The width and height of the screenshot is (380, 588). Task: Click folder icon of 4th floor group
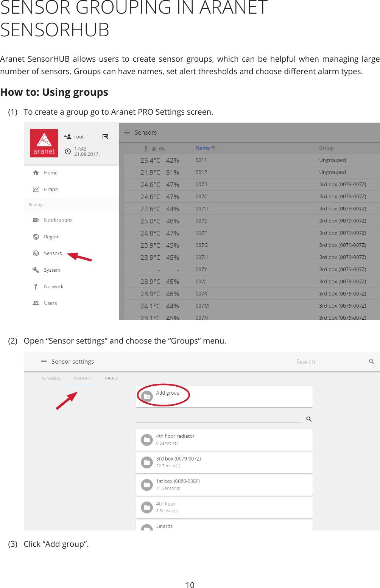pyautogui.click(x=147, y=507)
